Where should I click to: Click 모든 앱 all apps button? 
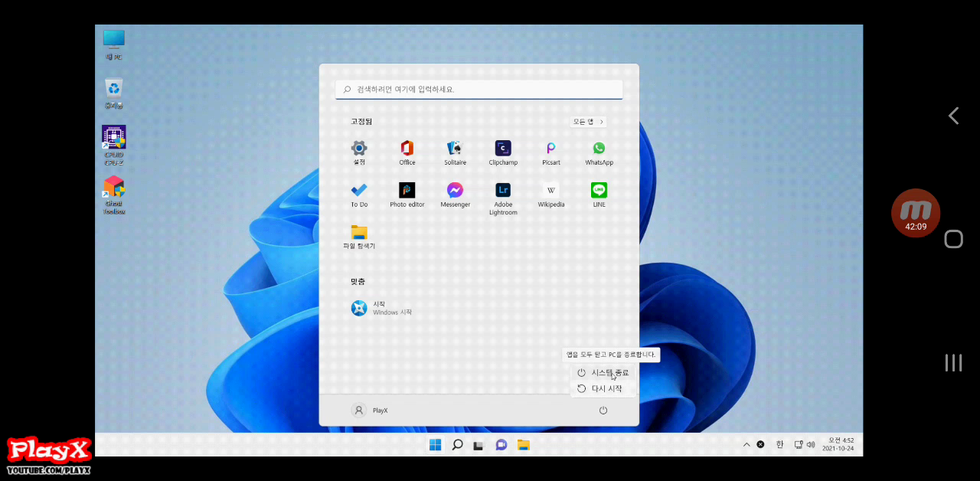point(588,122)
